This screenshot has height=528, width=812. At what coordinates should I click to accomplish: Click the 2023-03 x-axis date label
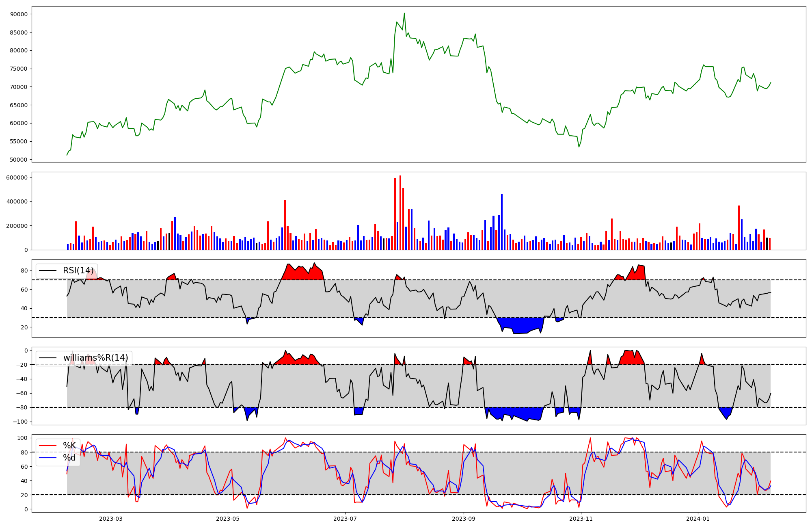[111, 519]
